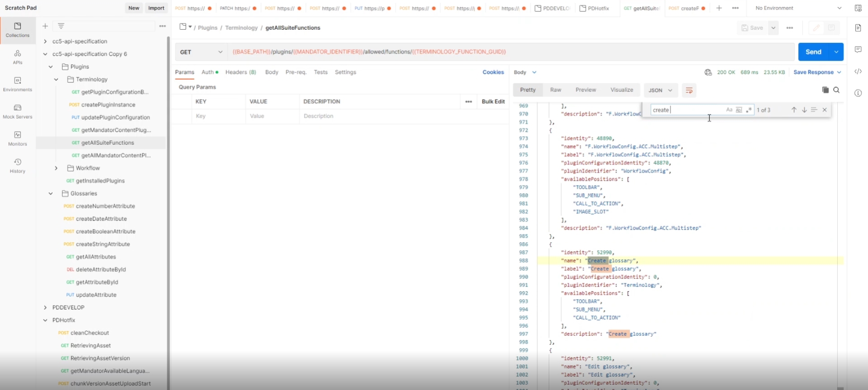Close the find bar in response
Image resolution: width=868 pixels, height=390 pixels.
pos(825,110)
